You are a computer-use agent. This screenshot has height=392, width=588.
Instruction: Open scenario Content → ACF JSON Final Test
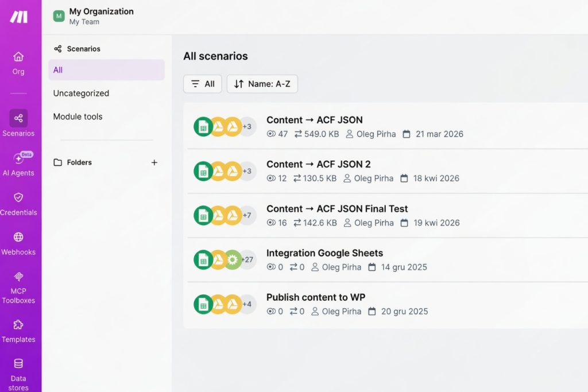click(x=337, y=209)
